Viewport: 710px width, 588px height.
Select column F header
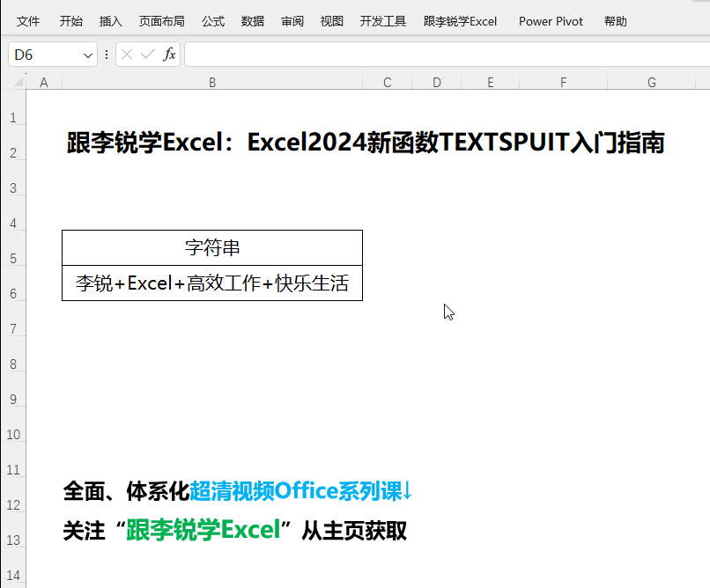(x=563, y=83)
